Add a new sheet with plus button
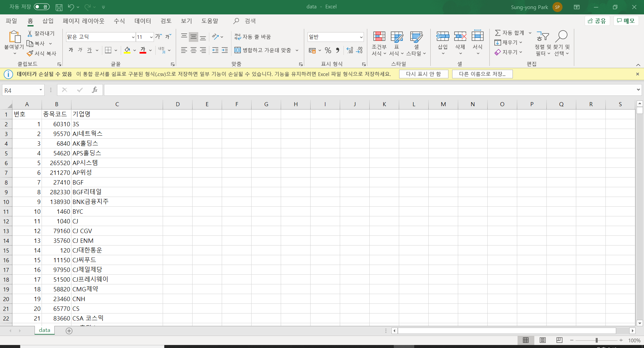644x348 pixels. click(69, 331)
